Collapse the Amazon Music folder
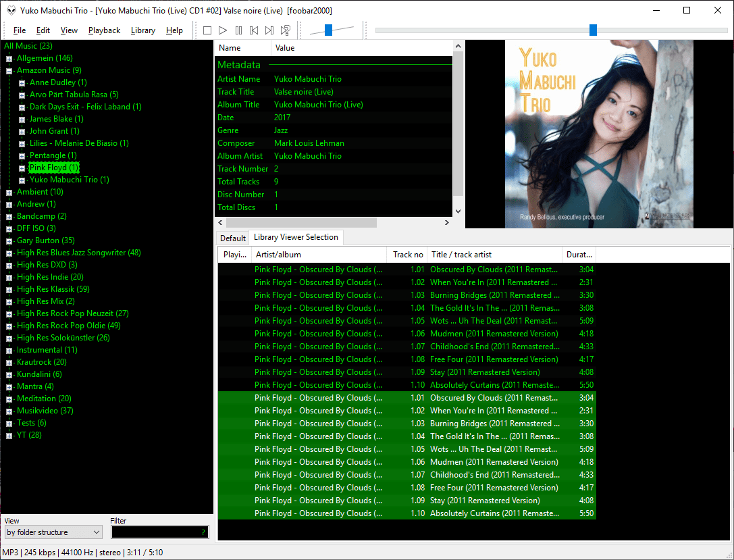Screen dimensions: 734x560 [9, 71]
